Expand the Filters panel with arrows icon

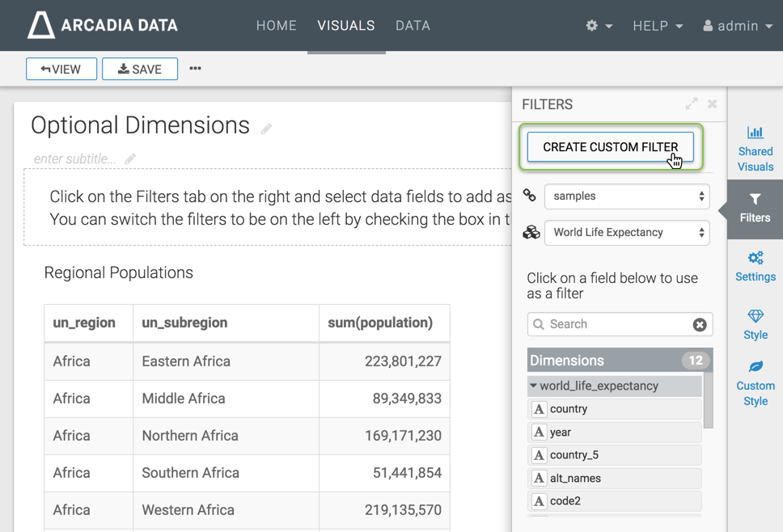pos(692,103)
